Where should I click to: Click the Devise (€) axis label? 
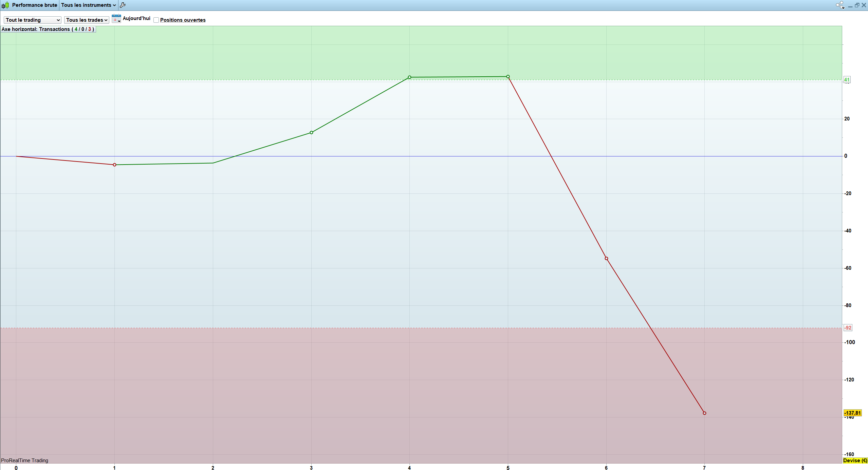tap(855, 460)
